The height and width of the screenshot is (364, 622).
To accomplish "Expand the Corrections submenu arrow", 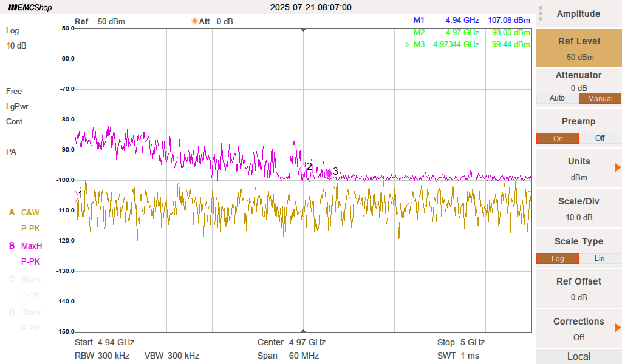I will pyautogui.click(x=618, y=328).
